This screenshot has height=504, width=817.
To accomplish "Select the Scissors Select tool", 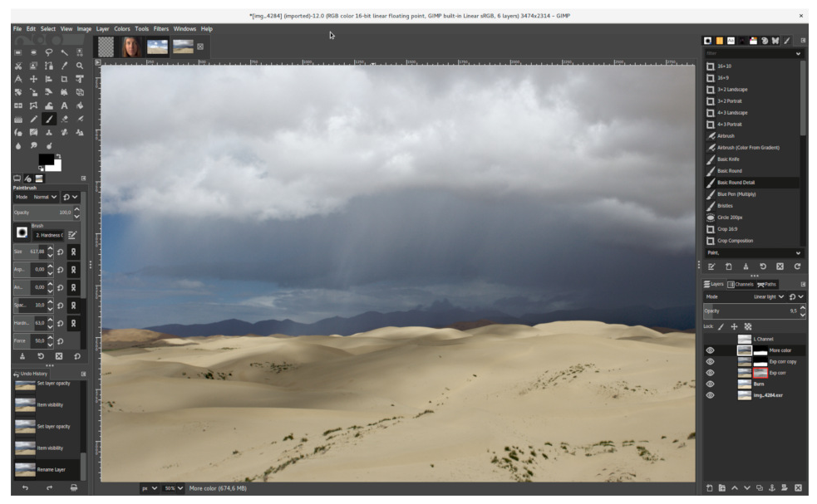I will (18, 66).
